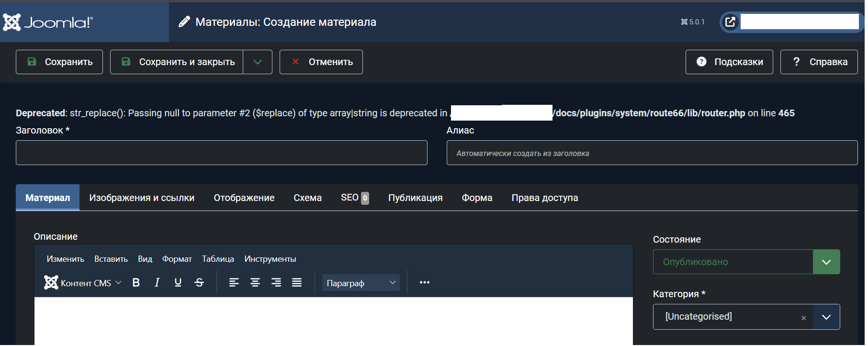Apply italic formatting in editor
Viewport: 868px width, 346px height.
(157, 282)
